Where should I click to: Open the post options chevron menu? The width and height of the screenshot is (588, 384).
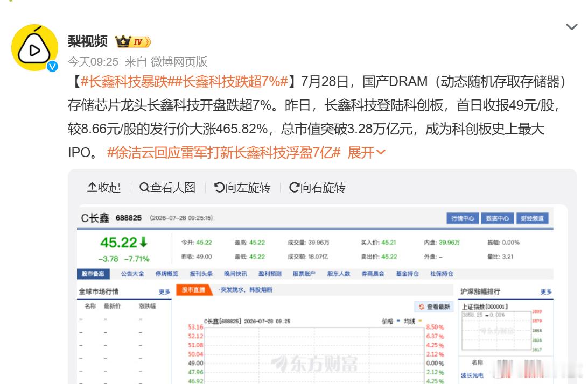[x=571, y=26]
